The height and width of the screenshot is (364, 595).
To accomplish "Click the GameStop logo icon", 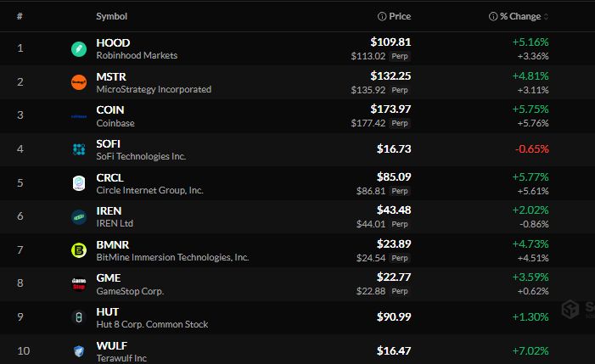I will [x=79, y=284].
